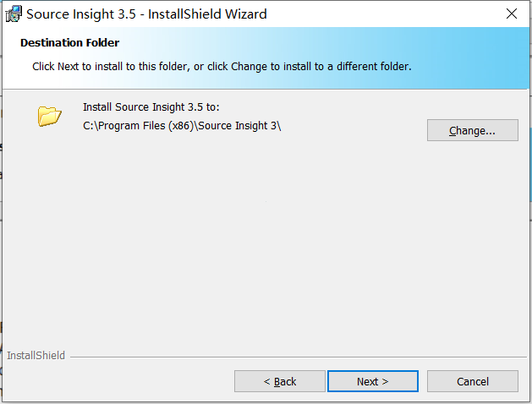Click the installer icon in the title bar

point(14,14)
